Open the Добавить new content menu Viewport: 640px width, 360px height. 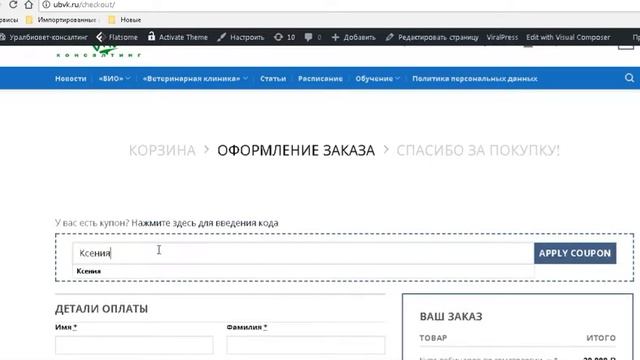pos(353,37)
